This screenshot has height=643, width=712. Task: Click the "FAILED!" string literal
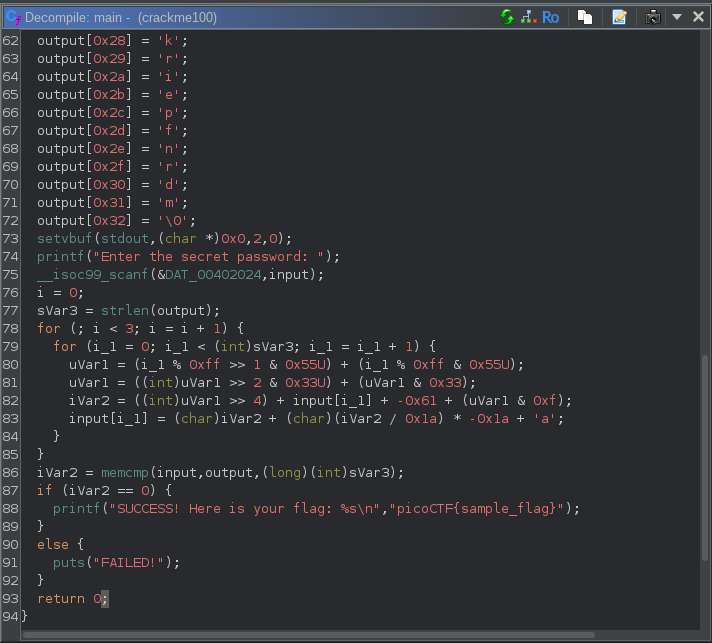point(129,563)
